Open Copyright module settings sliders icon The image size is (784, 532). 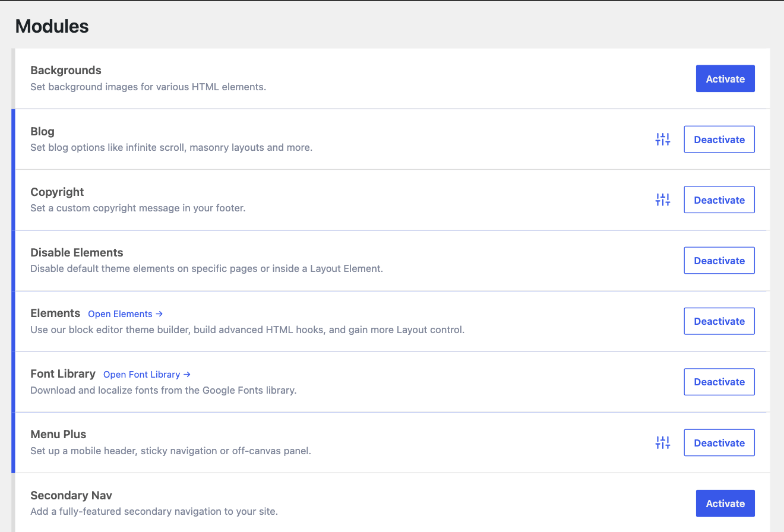coord(663,200)
